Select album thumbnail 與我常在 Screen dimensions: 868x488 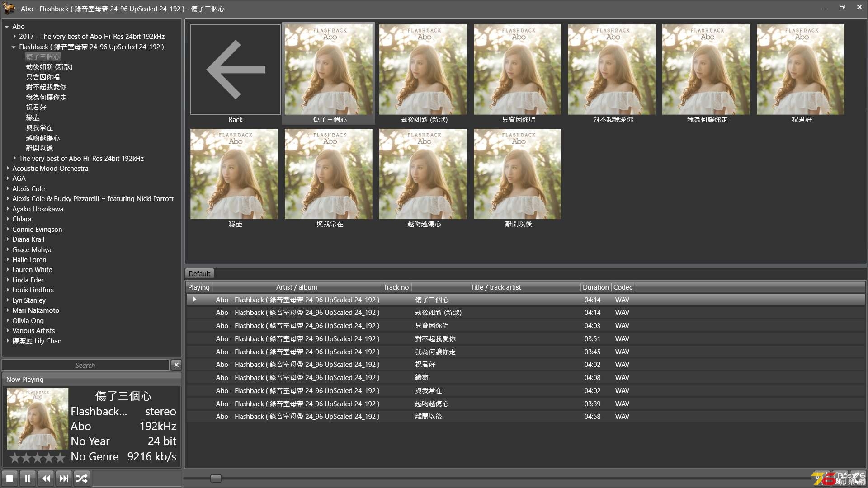pyautogui.click(x=329, y=174)
